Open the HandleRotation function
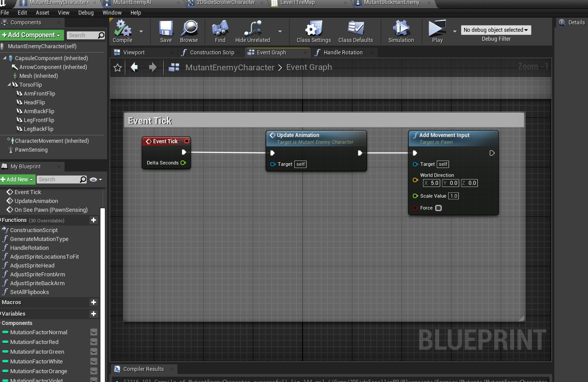The height and width of the screenshot is (382, 588). (x=29, y=248)
